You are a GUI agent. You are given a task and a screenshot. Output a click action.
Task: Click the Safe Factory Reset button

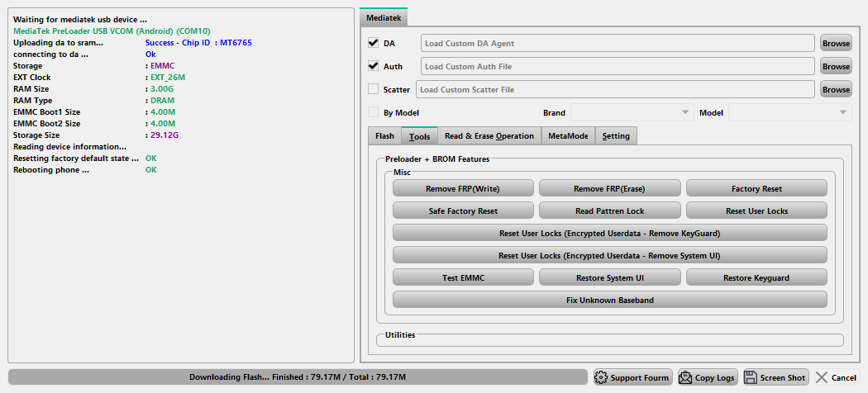463,211
